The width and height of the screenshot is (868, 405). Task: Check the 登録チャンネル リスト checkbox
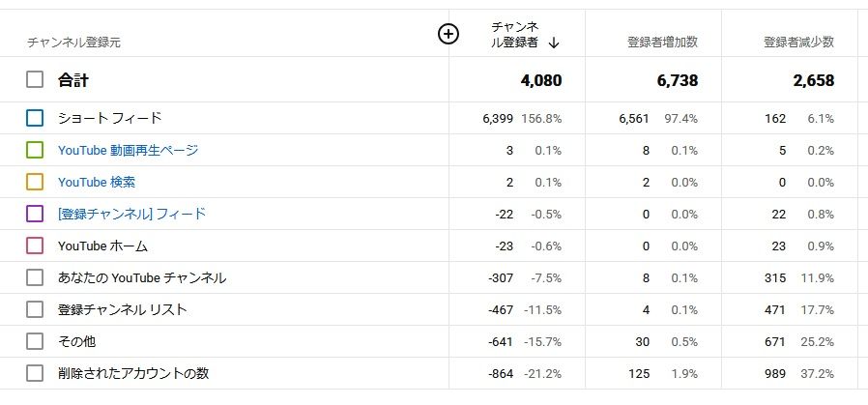coord(35,309)
